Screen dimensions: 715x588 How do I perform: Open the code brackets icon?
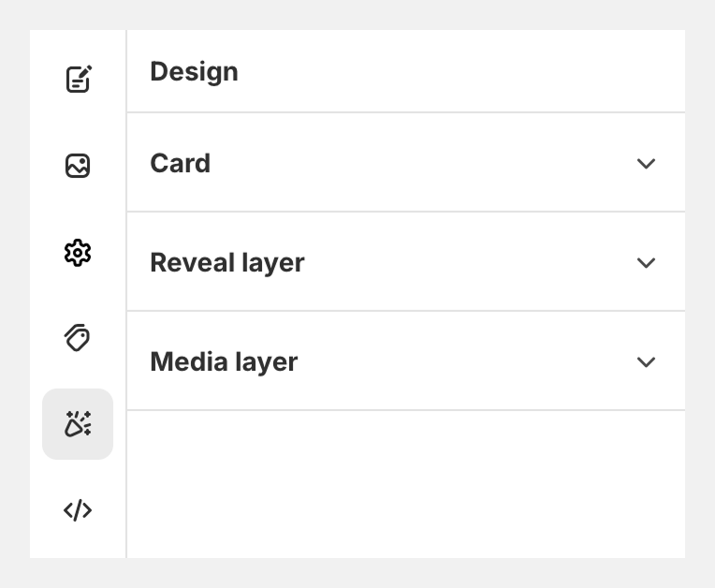point(78,510)
